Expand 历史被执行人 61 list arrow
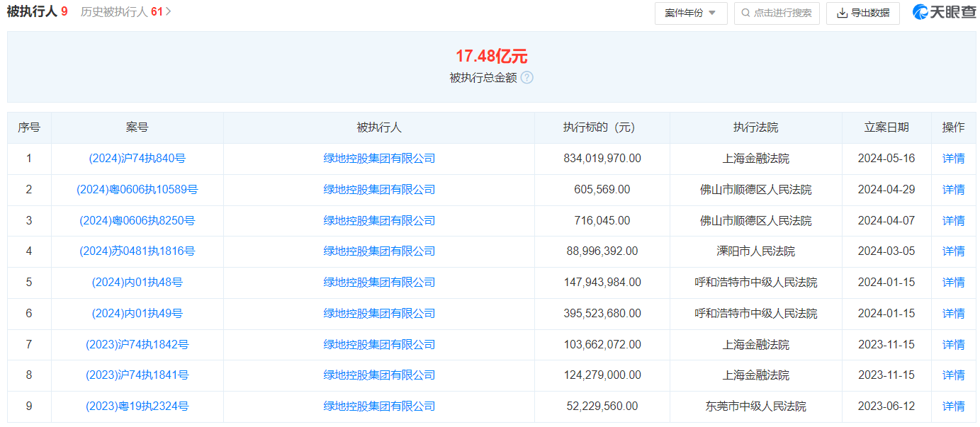This screenshot has width=980, height=427. click(x=169, y=11)
